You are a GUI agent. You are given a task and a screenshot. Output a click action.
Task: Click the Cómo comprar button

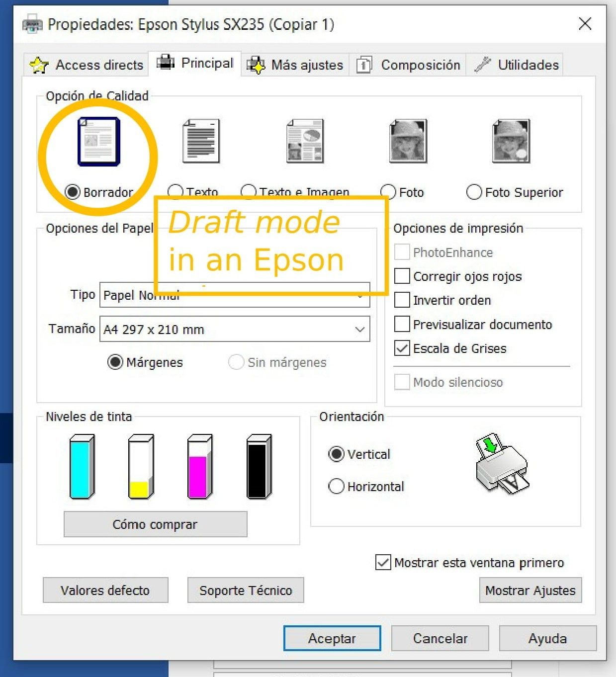(155, 524)
